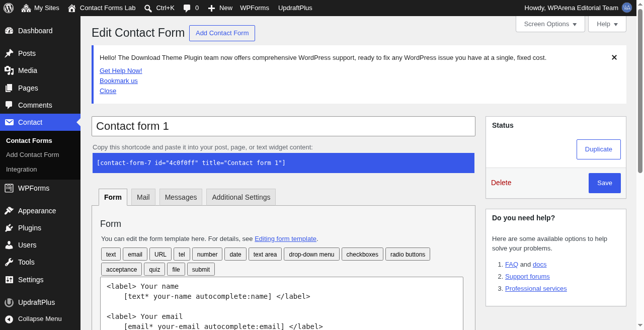Image resolution: width=644 pixels, height=330 pixels.
Task: Click the Delete link
Action: tap(501, 183)
